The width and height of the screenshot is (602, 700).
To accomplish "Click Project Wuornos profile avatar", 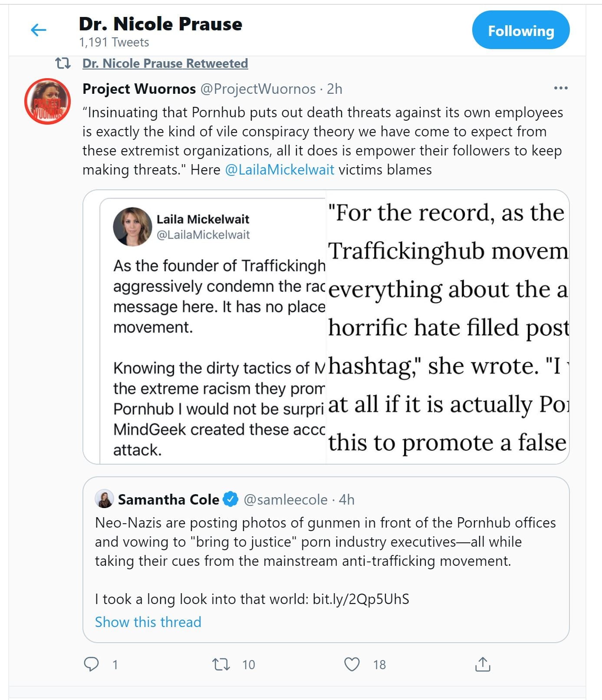I will [x=47, y=101].
